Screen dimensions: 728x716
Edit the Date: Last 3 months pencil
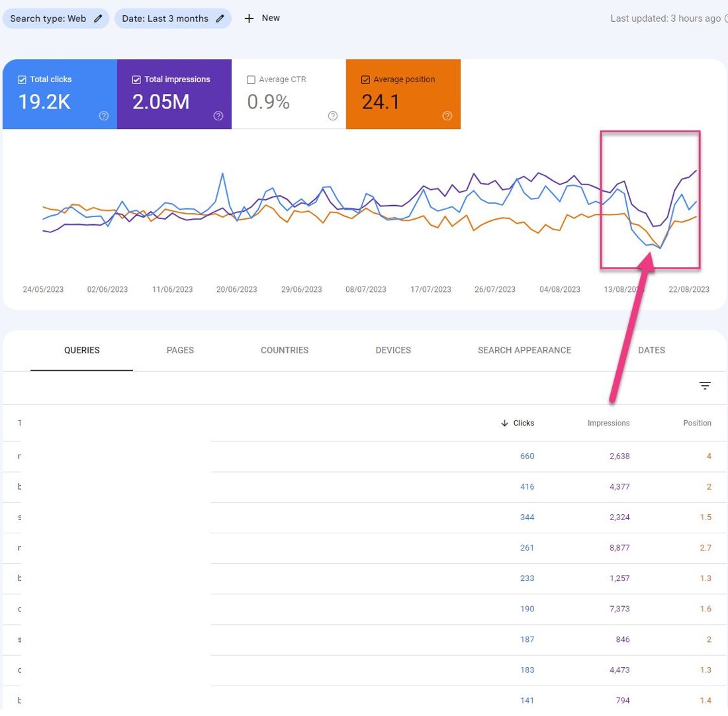220,19
